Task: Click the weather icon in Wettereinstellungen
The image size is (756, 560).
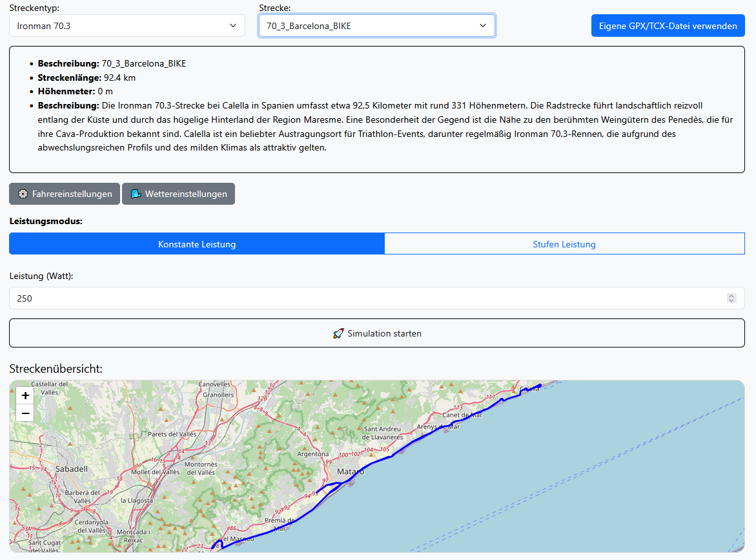Action: click(x=136, y=194)
